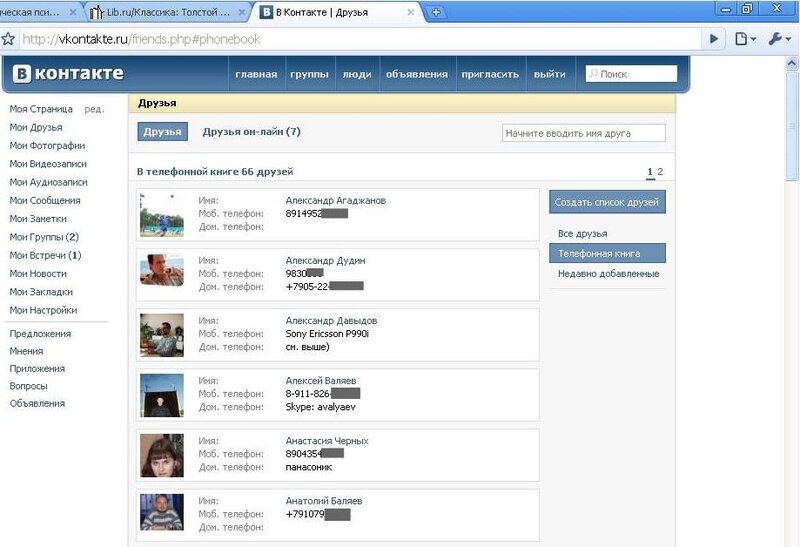Select the Друзья tab button
This screenshot has width=800, height=547.
pos(162,132)
